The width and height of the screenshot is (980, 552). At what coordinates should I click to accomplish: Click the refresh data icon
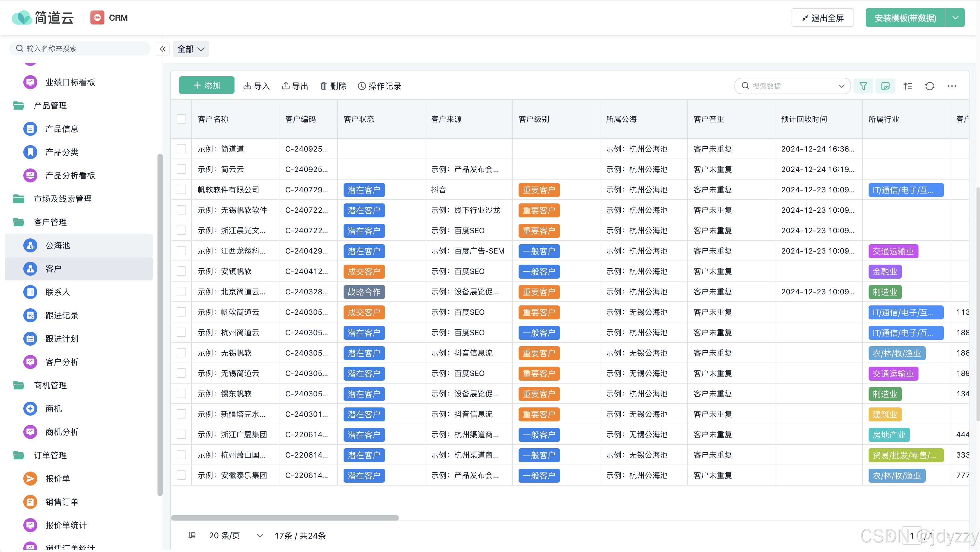(930, 86)
